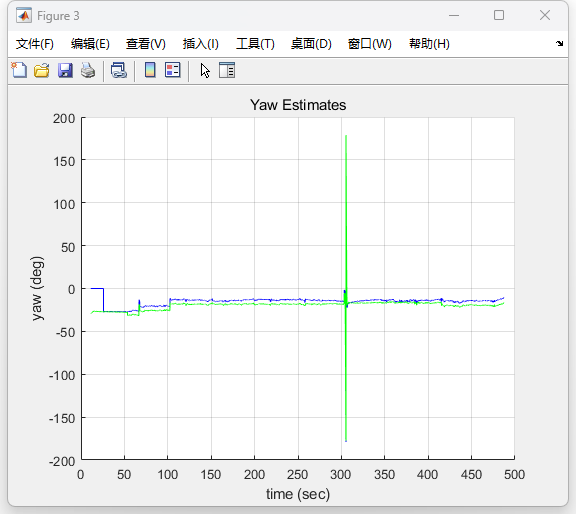This screenshot has height=514, width=576.
Task: Open the 编辑(E) menu
Action: [x=90, y=44]
